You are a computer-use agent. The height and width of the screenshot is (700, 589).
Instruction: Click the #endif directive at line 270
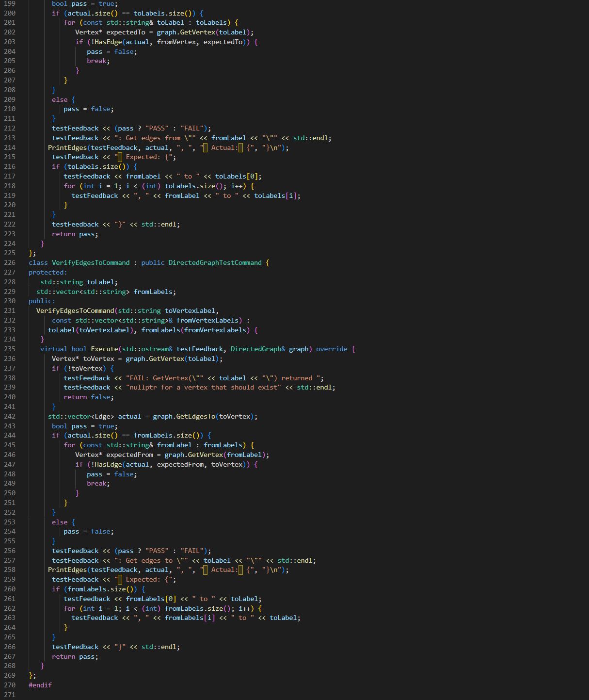point(40,685)
